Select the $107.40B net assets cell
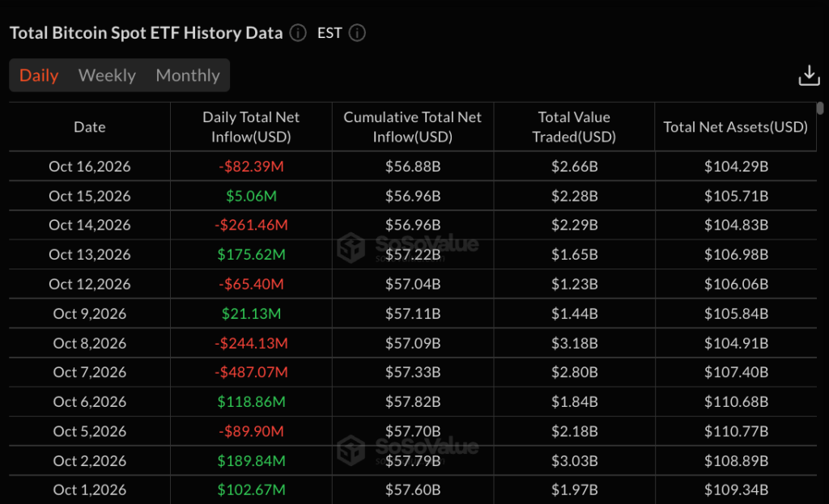 tap(736, 372)
